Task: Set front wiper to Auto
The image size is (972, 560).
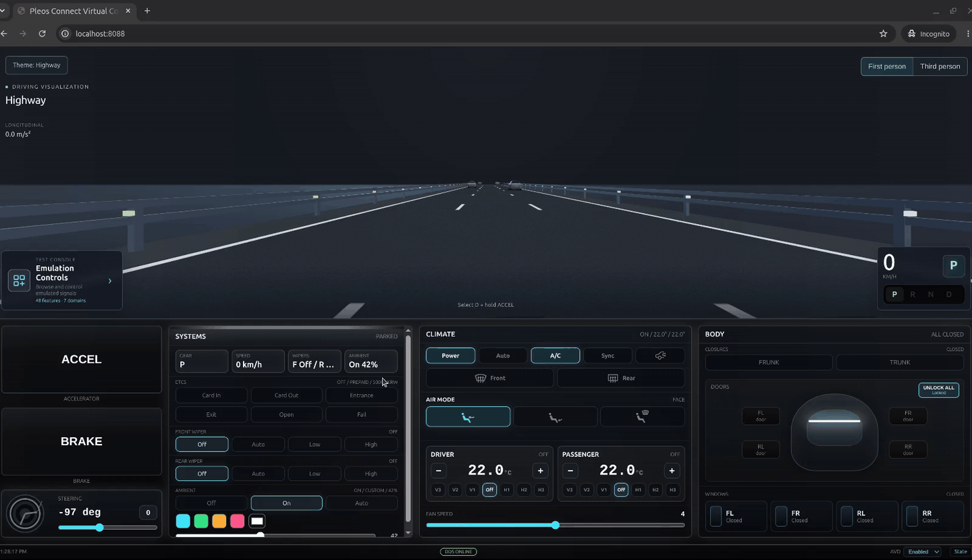Action: click(x=259, y=445)
